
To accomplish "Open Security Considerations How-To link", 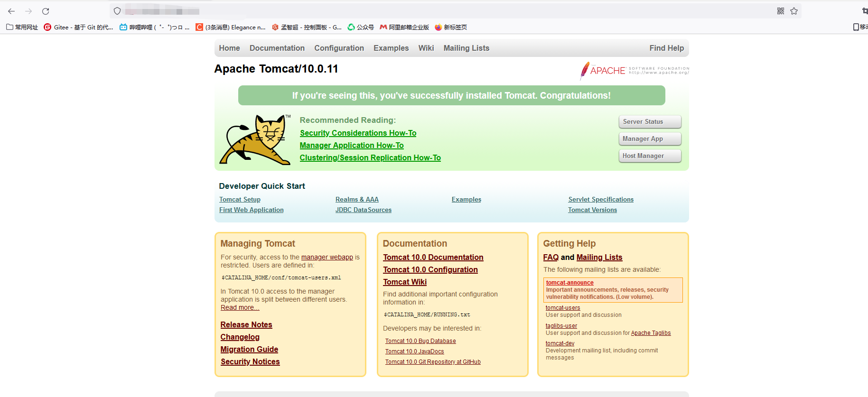I will pyautogui.click(x=358, y=133).
